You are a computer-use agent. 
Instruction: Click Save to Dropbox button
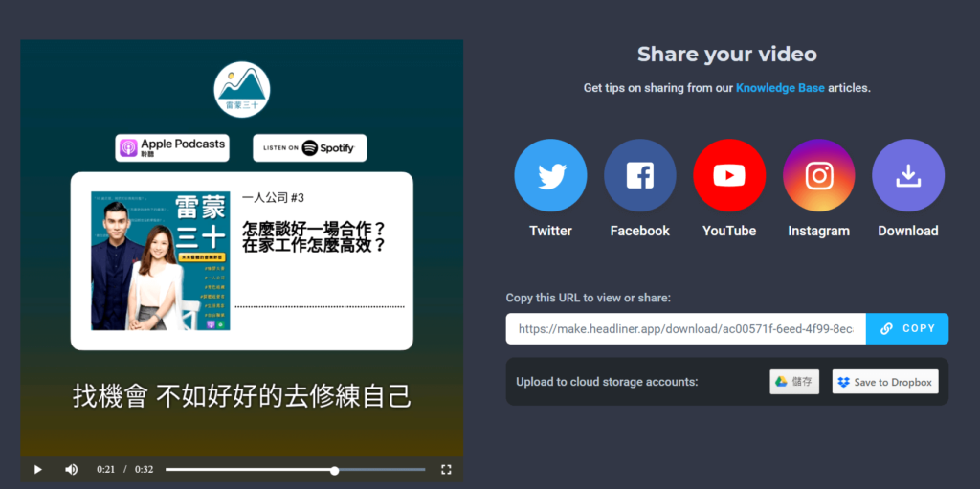coord(885,382)
